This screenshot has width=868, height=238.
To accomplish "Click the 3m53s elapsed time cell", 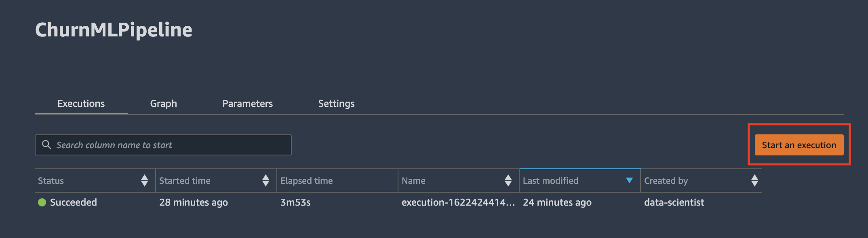I will coord(295,202).
